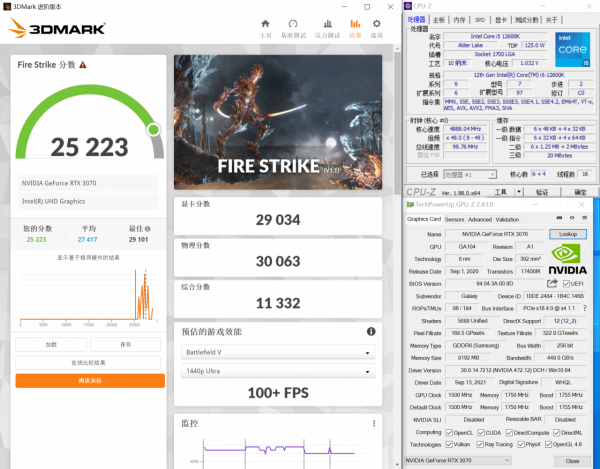Click the 在线比较结果 button
The width and height of the screenshot is (600, 469).
tap(88, 362)
